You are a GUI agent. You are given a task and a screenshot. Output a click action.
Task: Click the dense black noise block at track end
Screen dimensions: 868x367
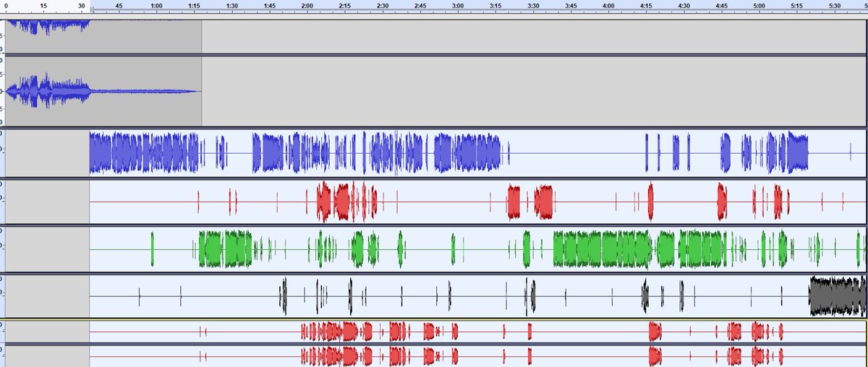(838, 296)
